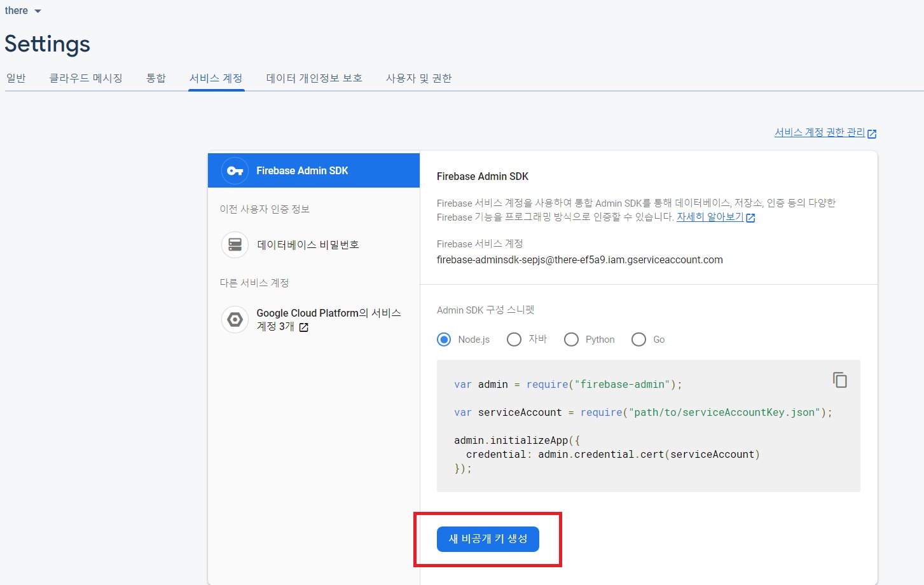Click the 새 비공개 키 생성 button
Image resolution: width=924 pixels, height=585 pixels.
pos(488,539)
